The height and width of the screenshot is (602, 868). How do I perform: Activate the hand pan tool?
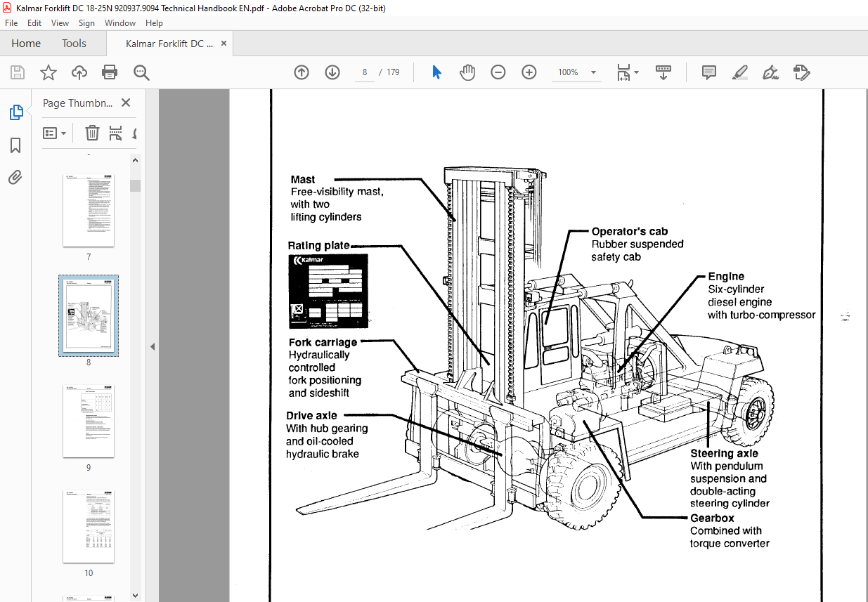pos(467,72)
